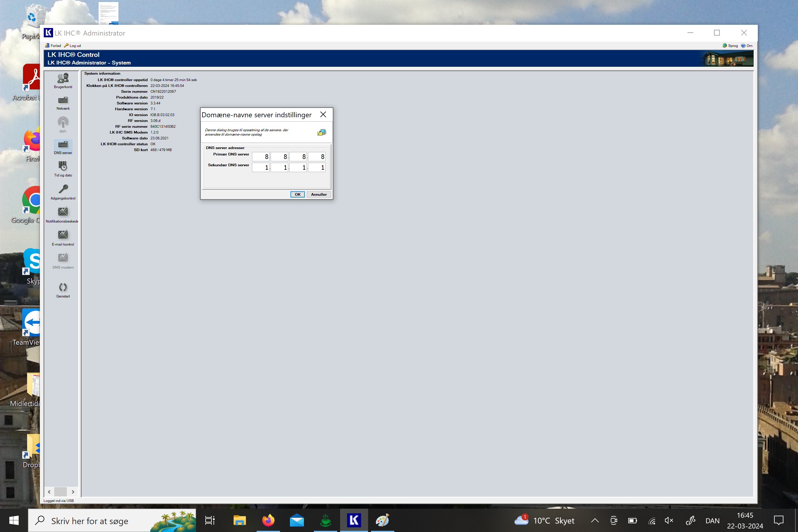Click Log ud in the toolbar
This screenshot has height=532, width=798.
(73, 46)
